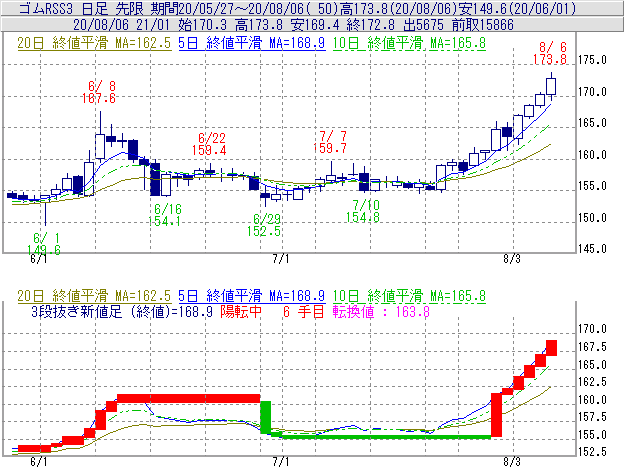
Task: Click the title text ゴムRSS3 日足 先限
Action: pos(83,8)
